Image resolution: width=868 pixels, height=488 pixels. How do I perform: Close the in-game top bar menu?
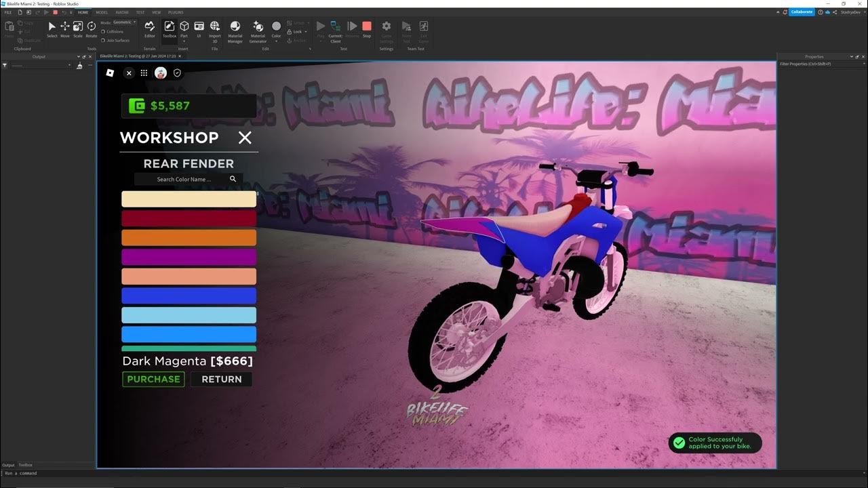pyautogui.click(x=129, y=73)
